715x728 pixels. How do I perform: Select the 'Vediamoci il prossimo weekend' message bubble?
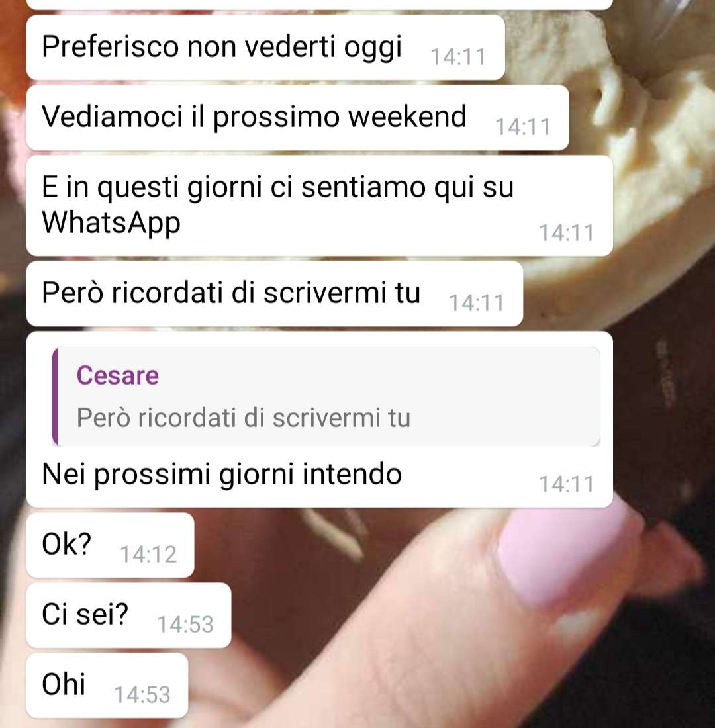[x=298, y=117]
